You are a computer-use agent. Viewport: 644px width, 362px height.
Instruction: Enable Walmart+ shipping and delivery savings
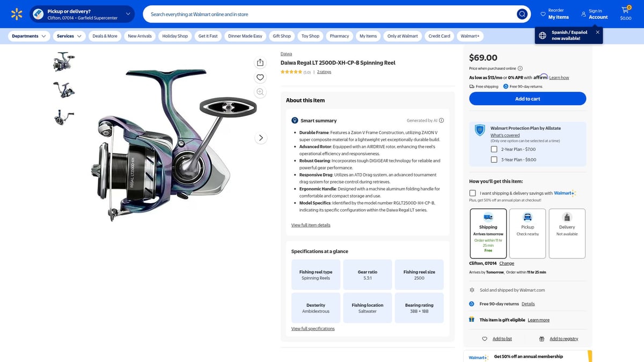coord(472,193)
